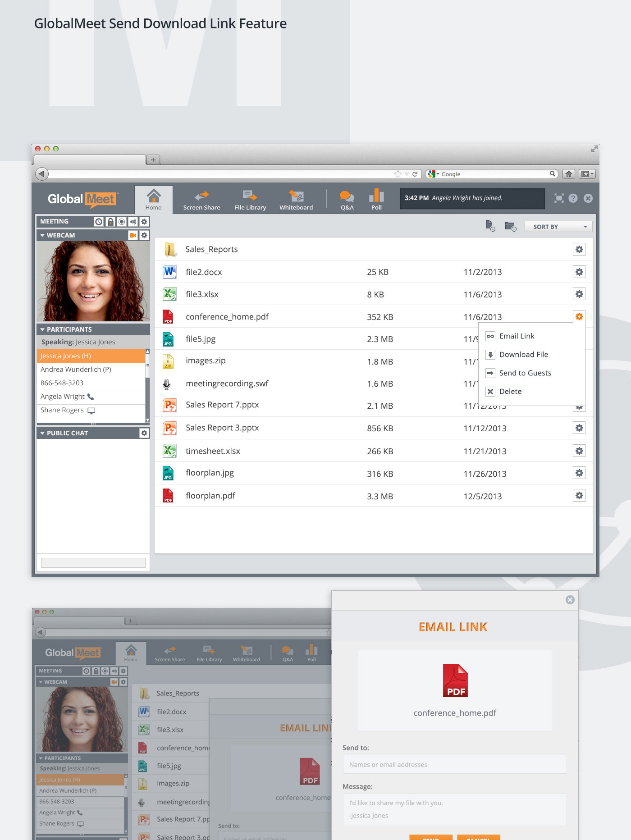Open gear menu for Sales_Reports folder
Viewport: 631px width, 840px height.
(x=579, y=249)
